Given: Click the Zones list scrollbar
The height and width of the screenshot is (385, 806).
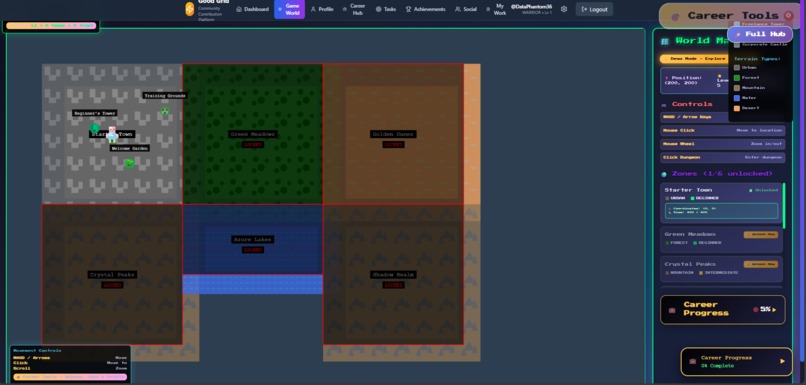Looking at the screenshot, I should [x=784, y=206].
